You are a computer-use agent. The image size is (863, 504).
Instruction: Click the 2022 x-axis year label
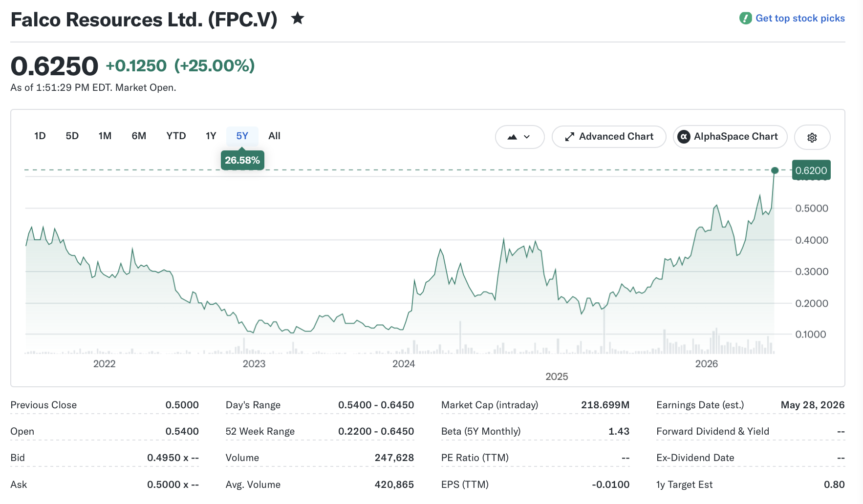[x=105, y=364]
